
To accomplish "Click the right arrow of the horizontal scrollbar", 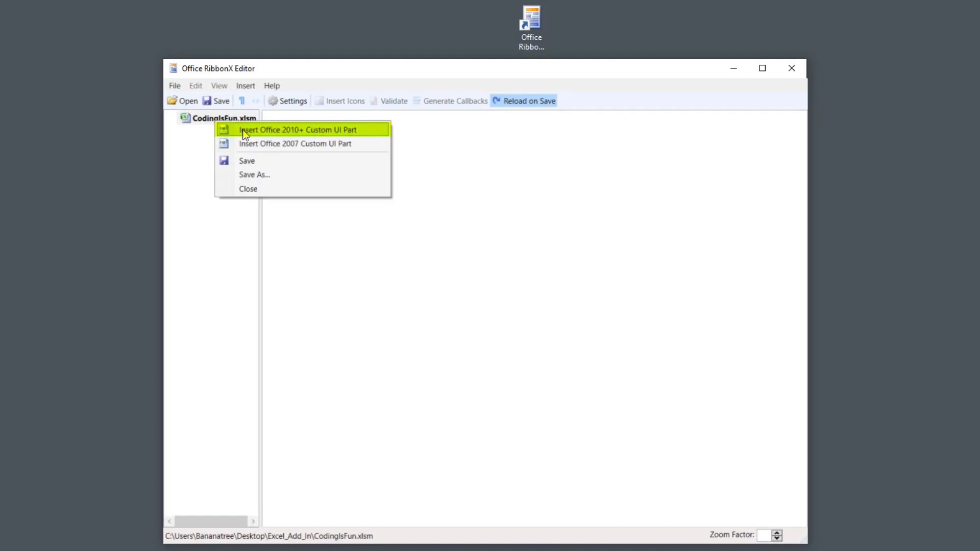I will pos(253,521).
